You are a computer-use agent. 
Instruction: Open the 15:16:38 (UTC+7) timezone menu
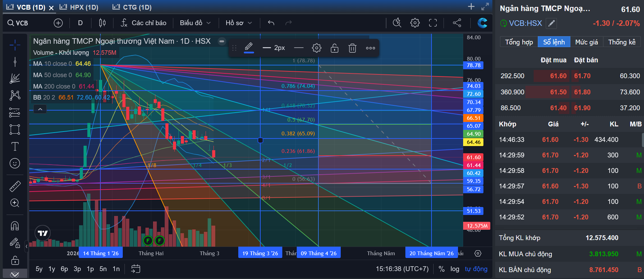coord(402,269)
